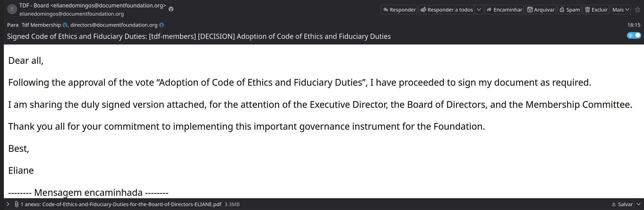Viewport: 644px width, 210px height.
Task: Click the directors@documentfoundation.org recipient
Action: click(114, 25)
